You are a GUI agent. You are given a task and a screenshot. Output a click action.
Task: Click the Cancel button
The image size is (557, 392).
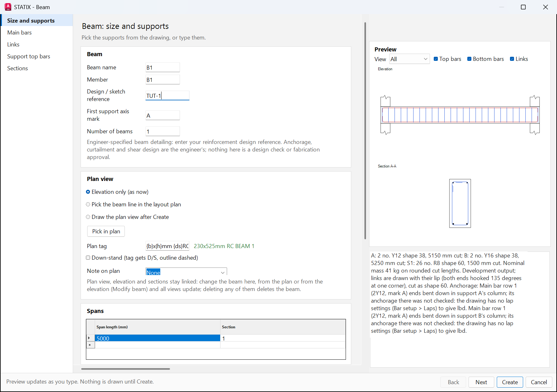(x=539, y=382)
